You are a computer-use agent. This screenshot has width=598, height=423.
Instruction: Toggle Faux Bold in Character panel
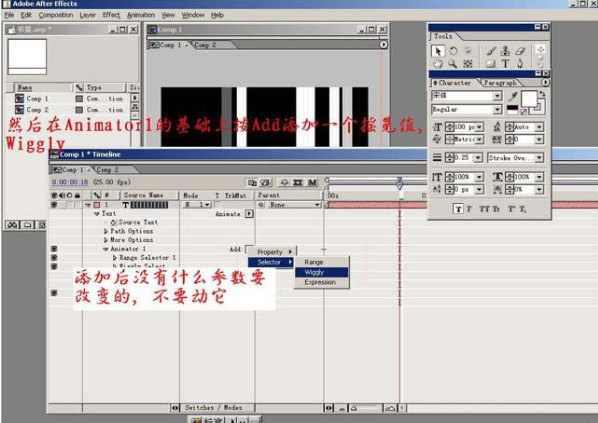(x=458, y=209)
